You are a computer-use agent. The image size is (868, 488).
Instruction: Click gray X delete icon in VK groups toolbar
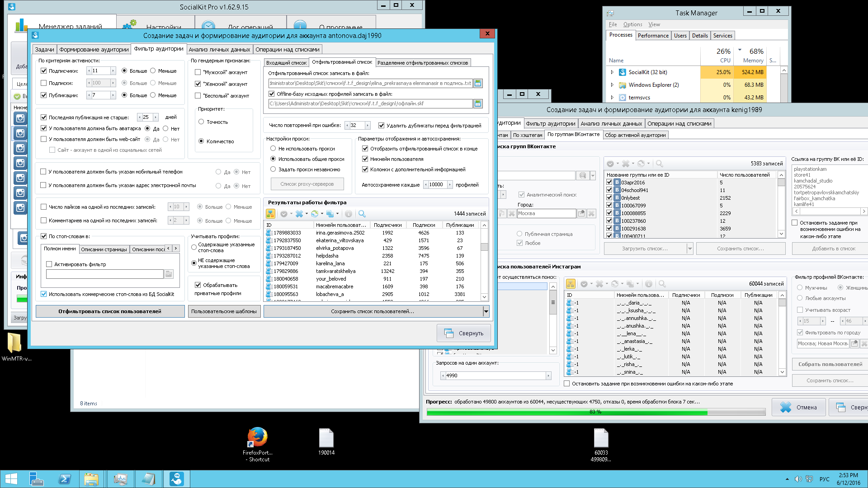pyautogui.click(x=626, y=164)
